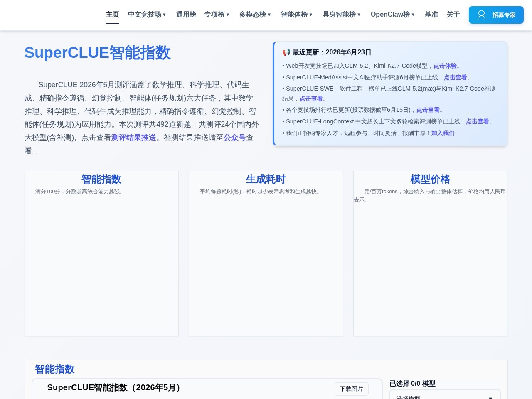Viewport: 532px width, 399px height.
Task: Click 点击查看 link for SuperCLUE-LongContext
Action: 478,121
